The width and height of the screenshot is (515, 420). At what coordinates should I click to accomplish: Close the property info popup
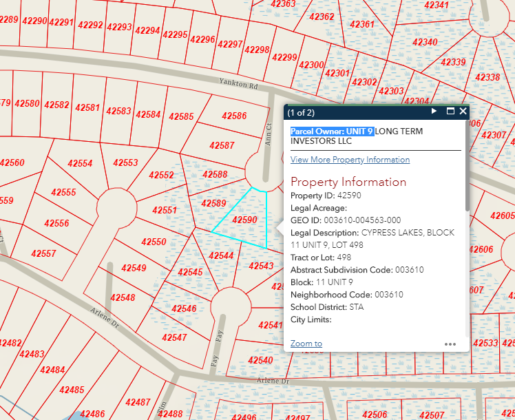(x=463, y=112)
